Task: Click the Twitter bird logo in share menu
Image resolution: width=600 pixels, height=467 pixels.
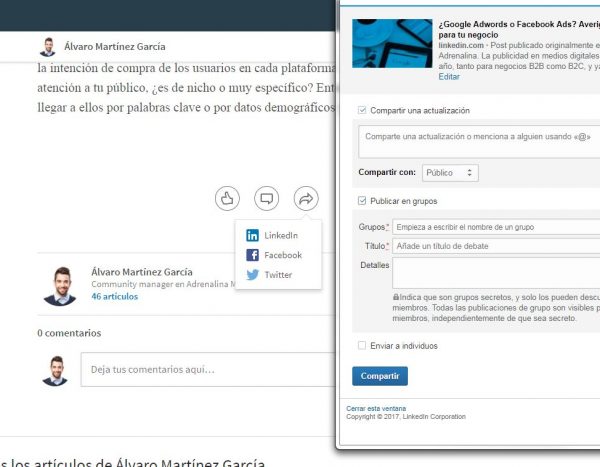Action: pos(253,274)
